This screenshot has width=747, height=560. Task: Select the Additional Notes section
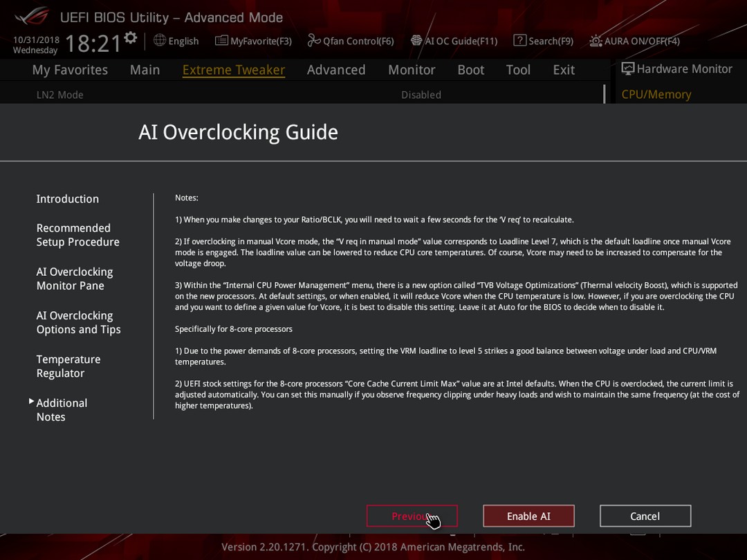coord(62,411)
